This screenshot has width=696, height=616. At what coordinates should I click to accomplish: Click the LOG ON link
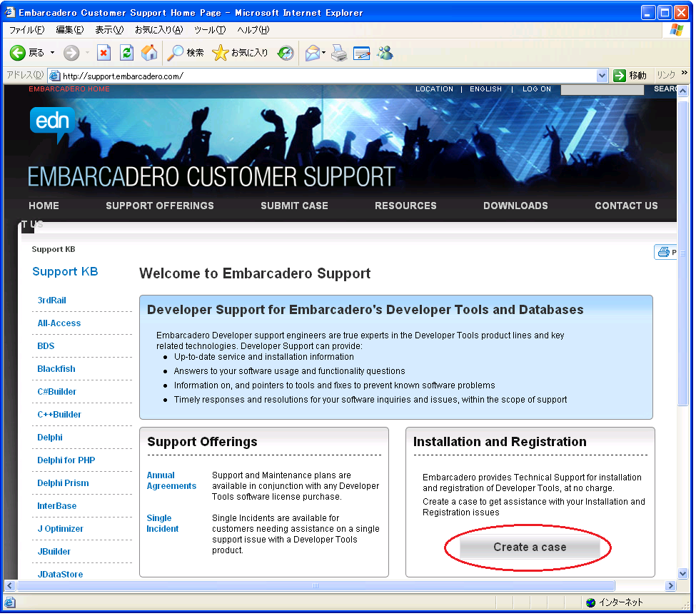pos(537,89)
